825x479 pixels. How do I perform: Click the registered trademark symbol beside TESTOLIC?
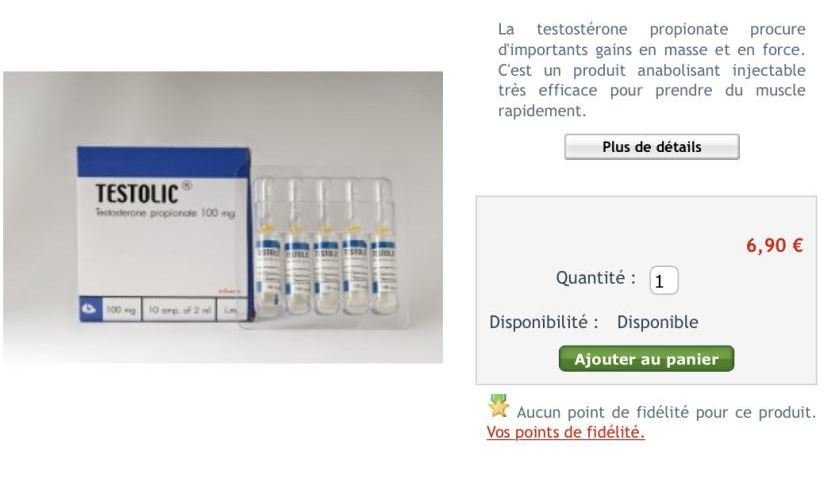pyautogui.click(x=187, y=185)
